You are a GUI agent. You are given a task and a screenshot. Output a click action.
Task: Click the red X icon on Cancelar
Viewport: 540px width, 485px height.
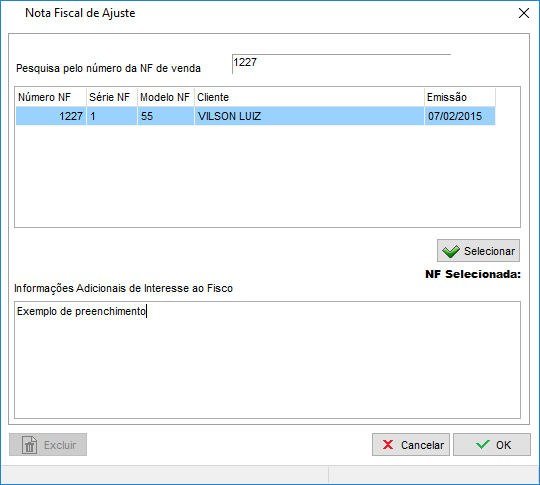coord(388,445)
